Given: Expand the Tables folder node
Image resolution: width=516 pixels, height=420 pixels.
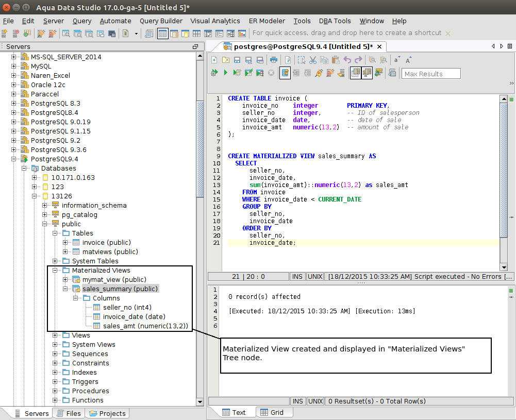Looking at the screenshot, I should coord(55,233).
